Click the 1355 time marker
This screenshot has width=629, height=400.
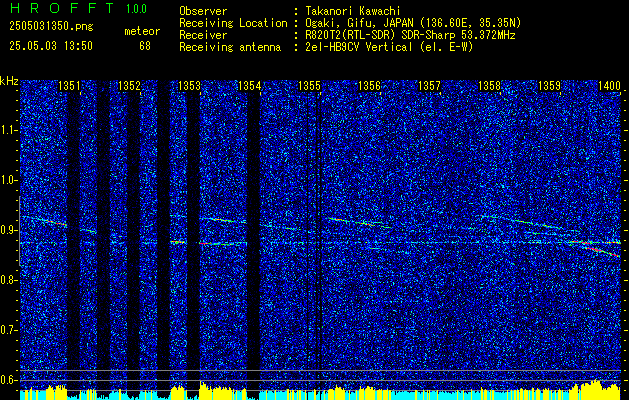pyautogui.click(x=309, y=86)
